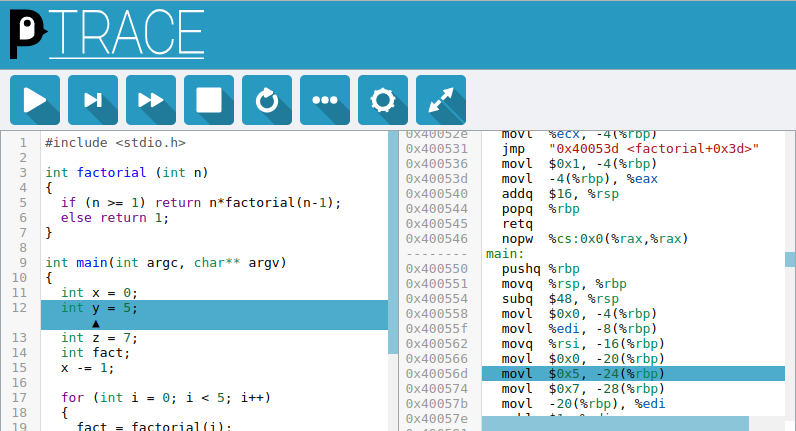The width and height of the screenshot is (796, 431).
Task: Click source line 'int fact;'
Action: [95, 352]
